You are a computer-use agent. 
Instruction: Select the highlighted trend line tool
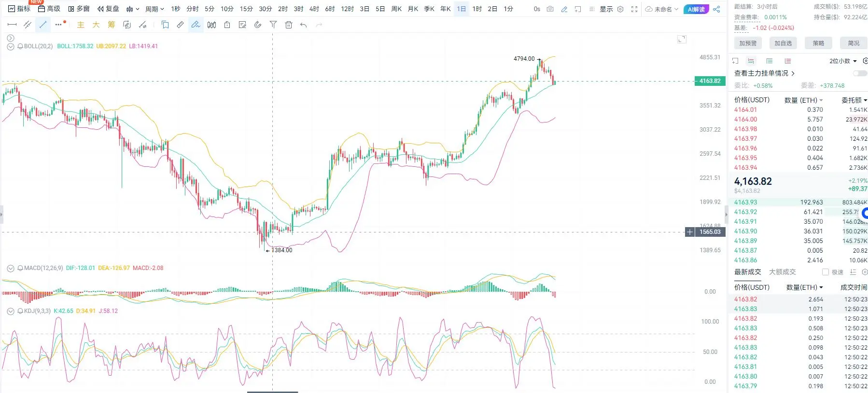tap(43, 25)
